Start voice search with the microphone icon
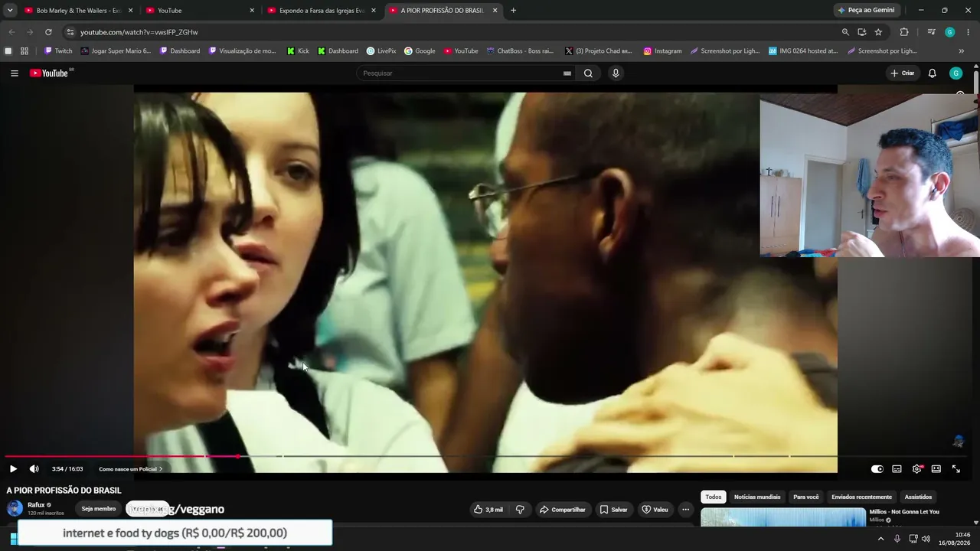Viewport: 980px width, 551px height. point(616,73)
